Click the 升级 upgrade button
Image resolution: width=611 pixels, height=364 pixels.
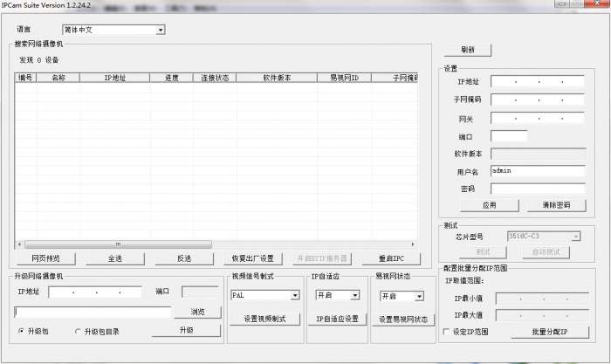point(186,330)
